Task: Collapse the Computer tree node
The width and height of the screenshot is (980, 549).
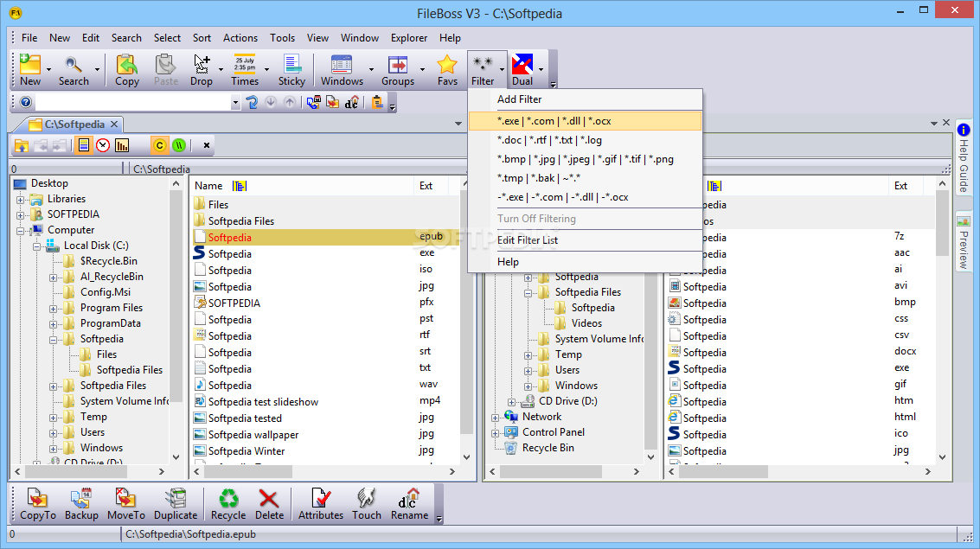Action: coord(21,231)
